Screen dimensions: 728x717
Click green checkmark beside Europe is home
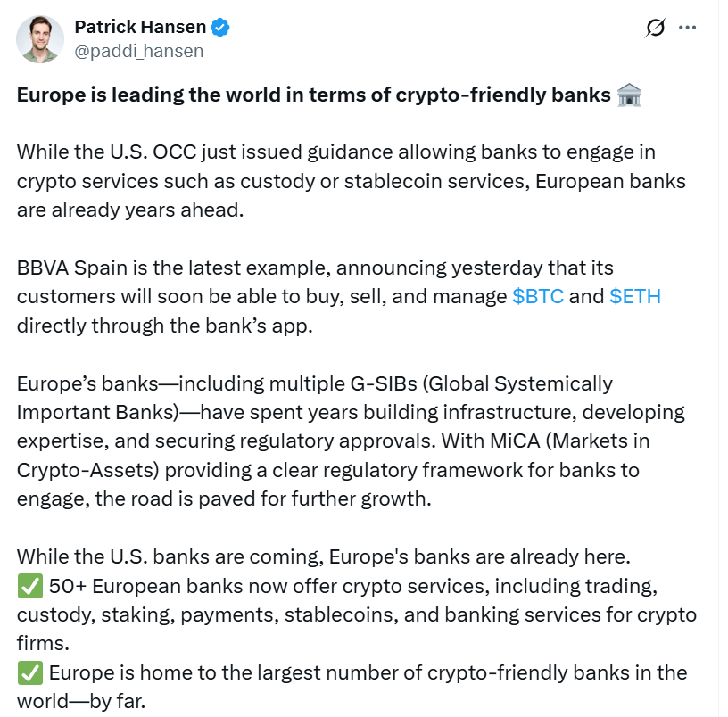pos(30,673)
